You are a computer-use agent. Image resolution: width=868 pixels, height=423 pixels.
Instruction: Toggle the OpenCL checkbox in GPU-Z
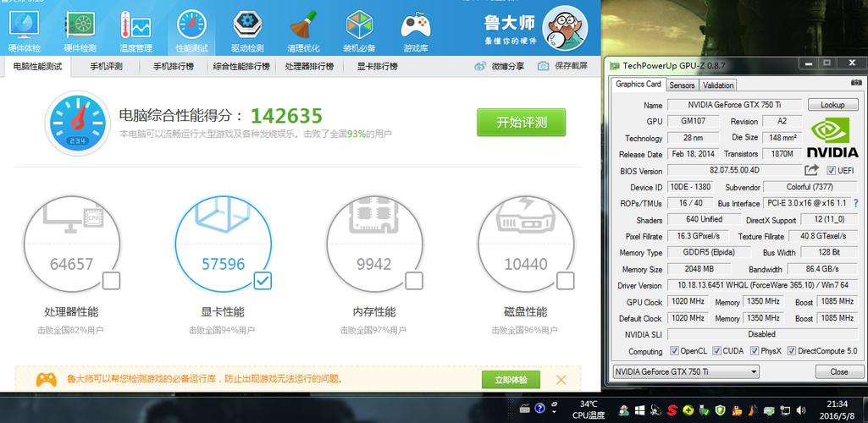pyautogui.click(x=674, y=350)
